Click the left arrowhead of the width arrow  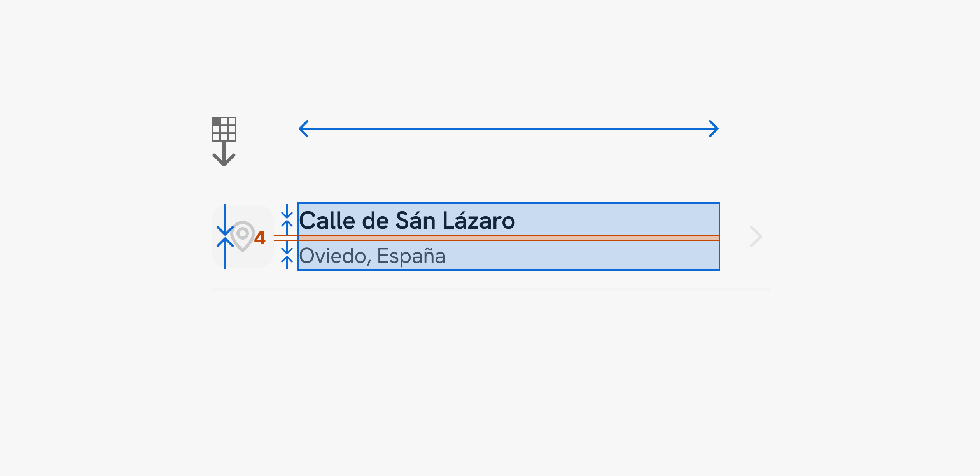coord(304,129)
